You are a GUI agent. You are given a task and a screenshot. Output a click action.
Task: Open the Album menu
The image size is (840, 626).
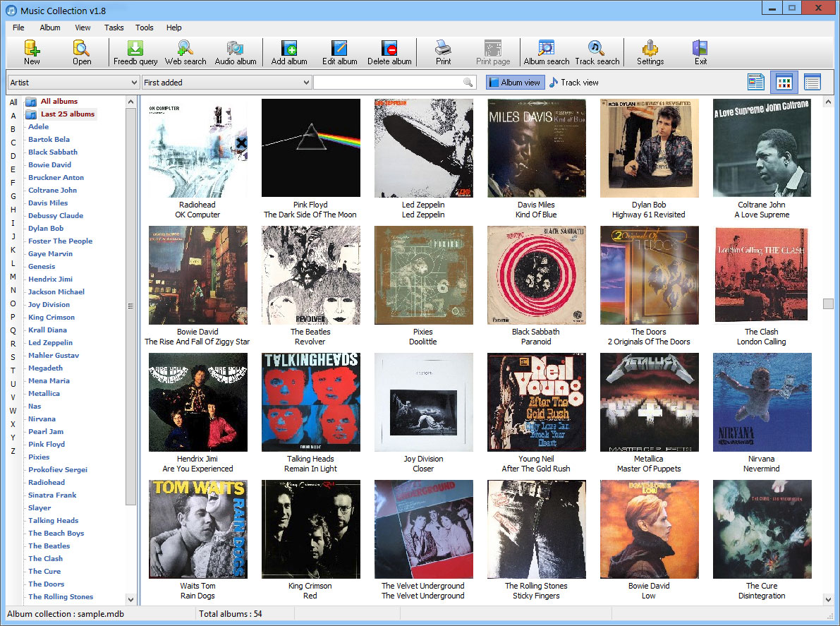pos(50,28)
